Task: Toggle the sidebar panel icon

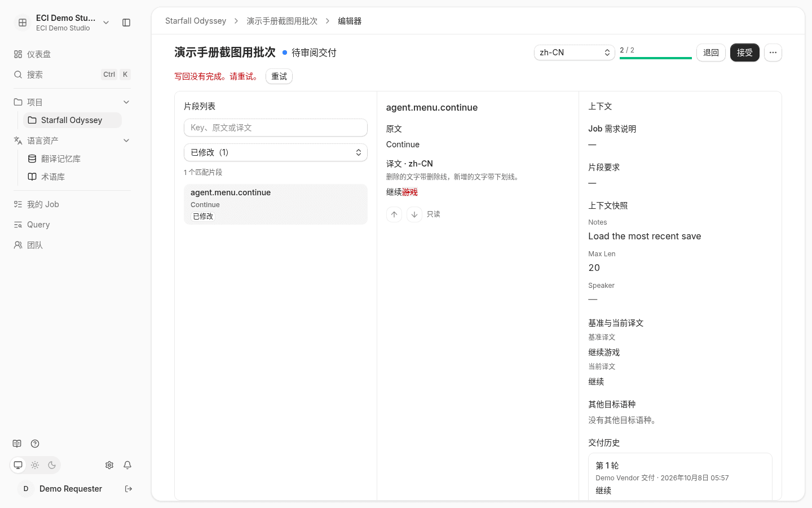Action: point(126,23)
